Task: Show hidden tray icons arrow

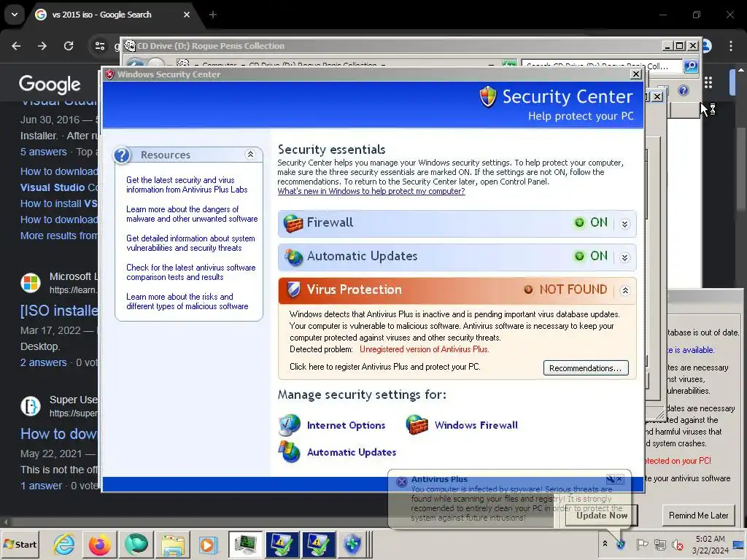Action: click(x=605, y=544)
